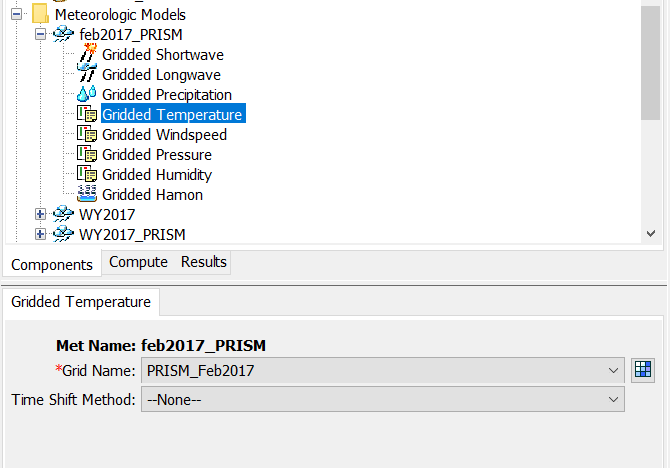Expand the WY2017_PRISM meteorologic model
Screen dimensions: 670x468
(x=40, y=234)
